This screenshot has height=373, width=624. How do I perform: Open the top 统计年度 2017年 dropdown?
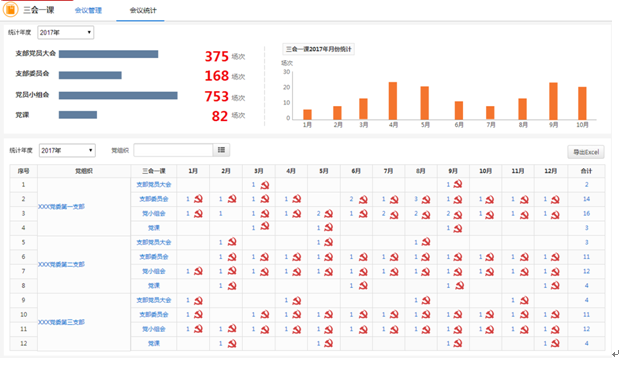point(66,32)
